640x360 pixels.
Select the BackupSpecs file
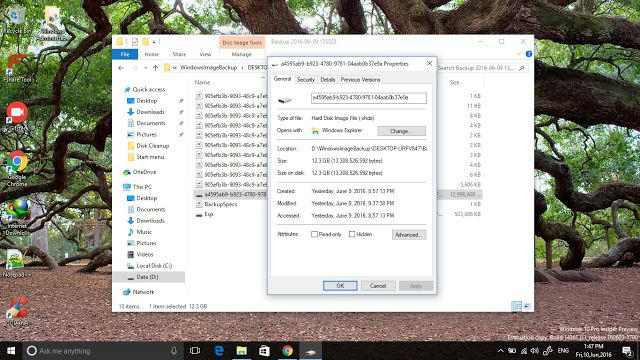pyautogui.click(x=220, y=204)
